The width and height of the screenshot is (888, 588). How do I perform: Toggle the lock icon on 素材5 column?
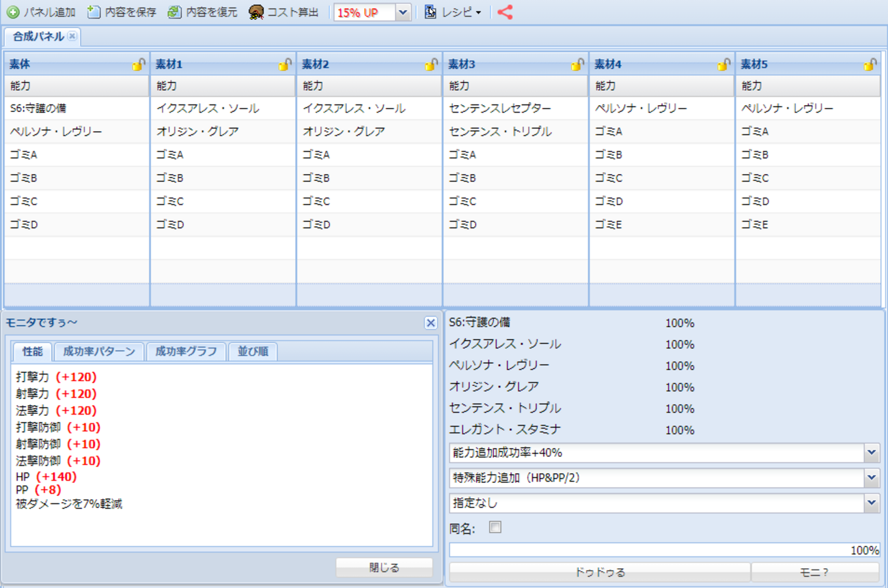(870, 65)
